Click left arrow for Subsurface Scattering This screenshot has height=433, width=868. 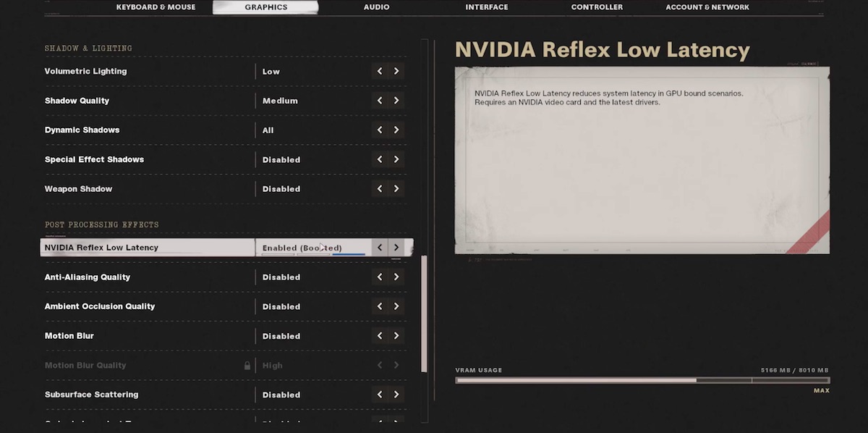[380, 395]
